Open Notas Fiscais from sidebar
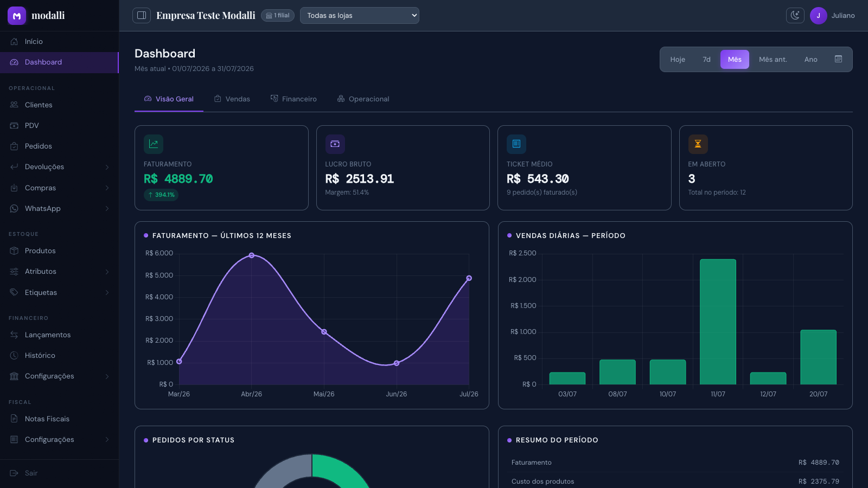The height and width of the screenshot is (488, 868). point(59,419)
